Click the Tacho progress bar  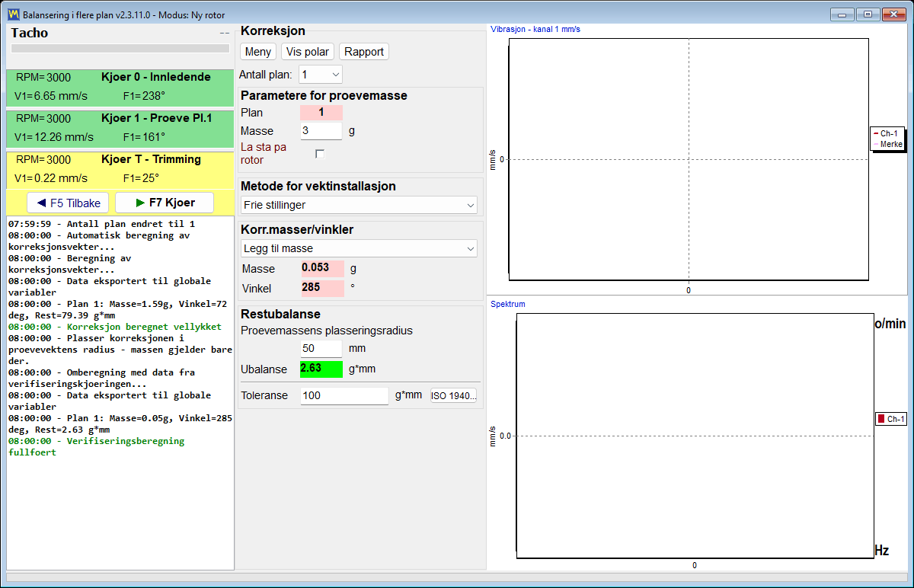[120, 49]
